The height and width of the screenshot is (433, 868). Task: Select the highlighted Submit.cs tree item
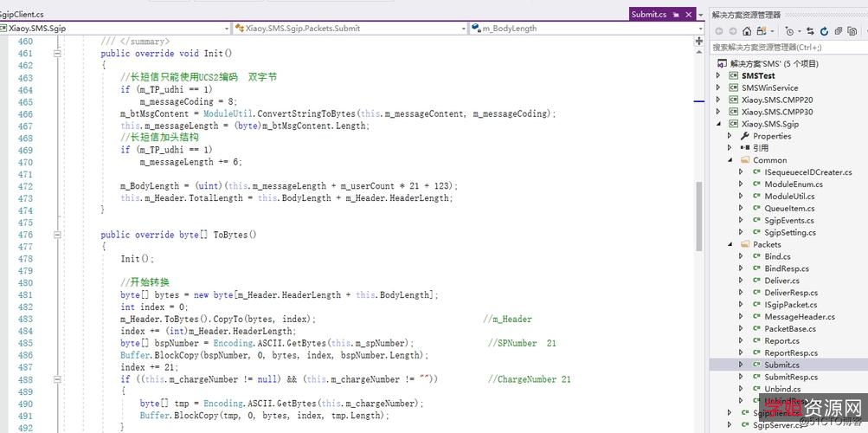click(788, 365)
